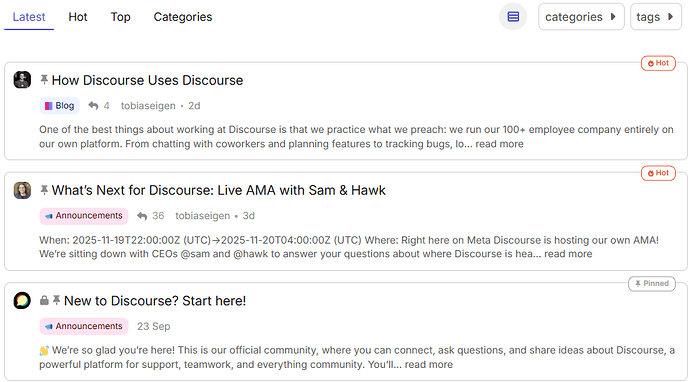Click avatar on How Discourse Uses Discourse
The height and width of the screenshot is (382, 690).
click(x=22, y=80)
